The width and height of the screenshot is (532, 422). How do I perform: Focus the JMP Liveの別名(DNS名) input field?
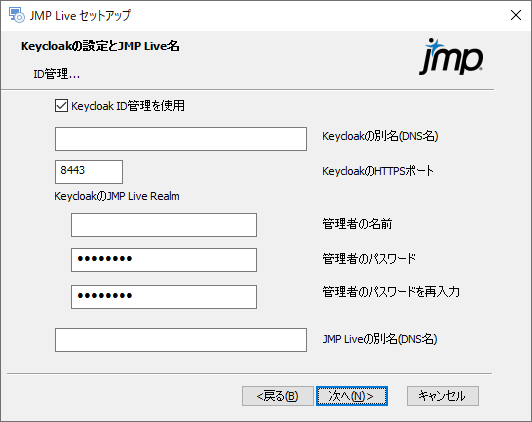click(x=181, y=340)
